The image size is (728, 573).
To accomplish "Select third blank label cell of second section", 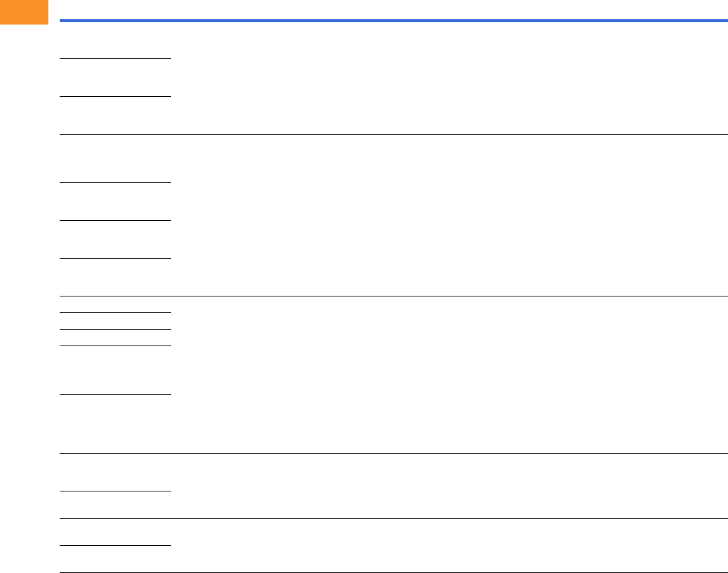I will point(115,239).
